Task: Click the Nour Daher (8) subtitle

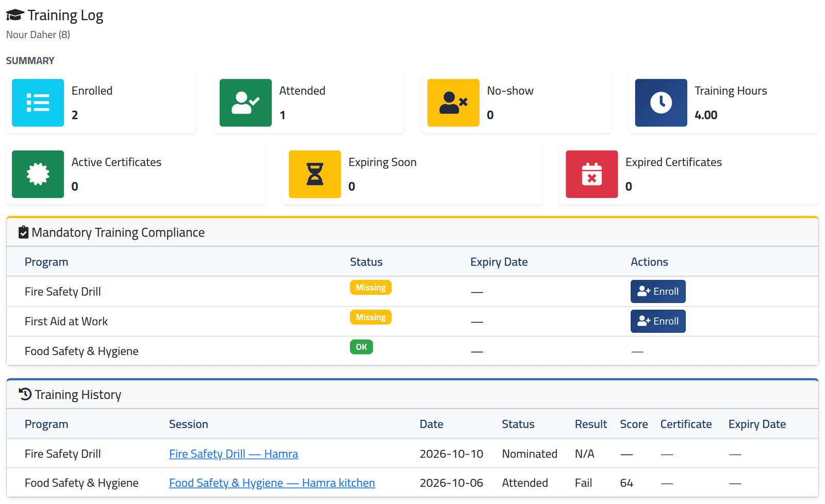Action: (x=38, y=35)
